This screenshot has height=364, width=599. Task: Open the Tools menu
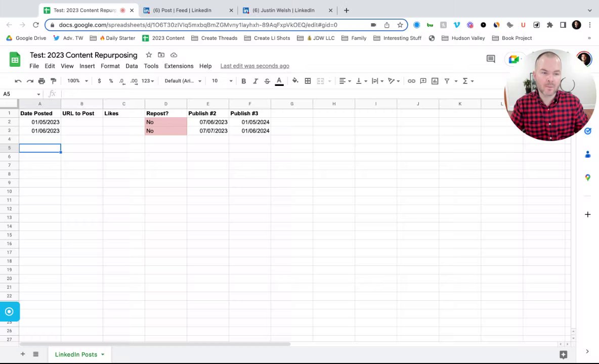click(x=151, y=66)
